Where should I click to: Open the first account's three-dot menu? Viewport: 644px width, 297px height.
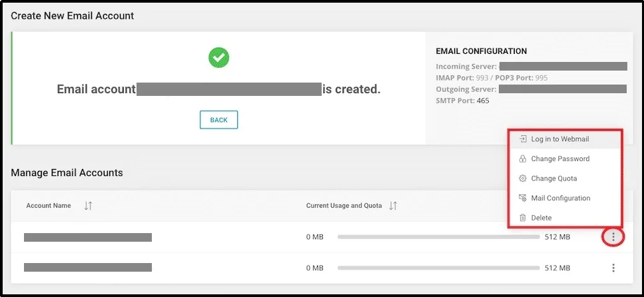613,236
